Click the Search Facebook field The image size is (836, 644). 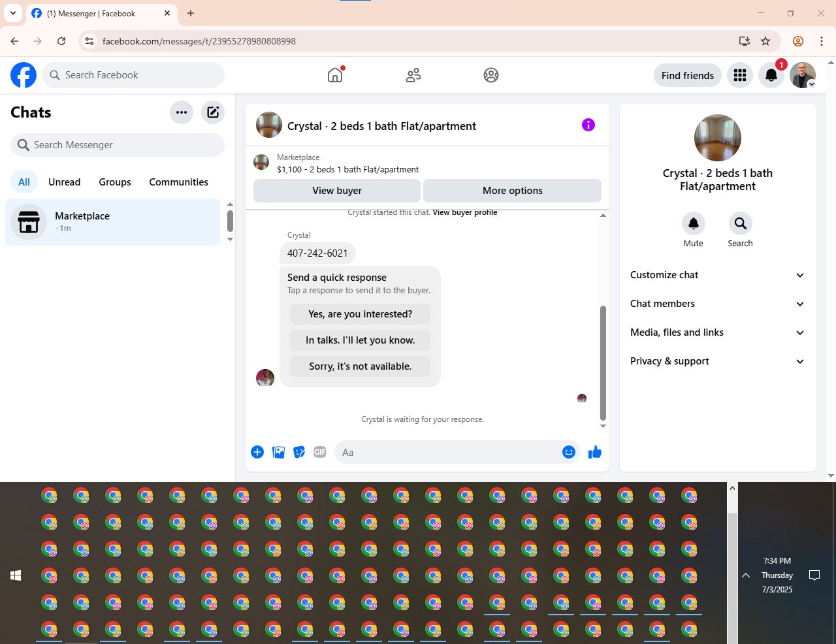coord(133,75)
